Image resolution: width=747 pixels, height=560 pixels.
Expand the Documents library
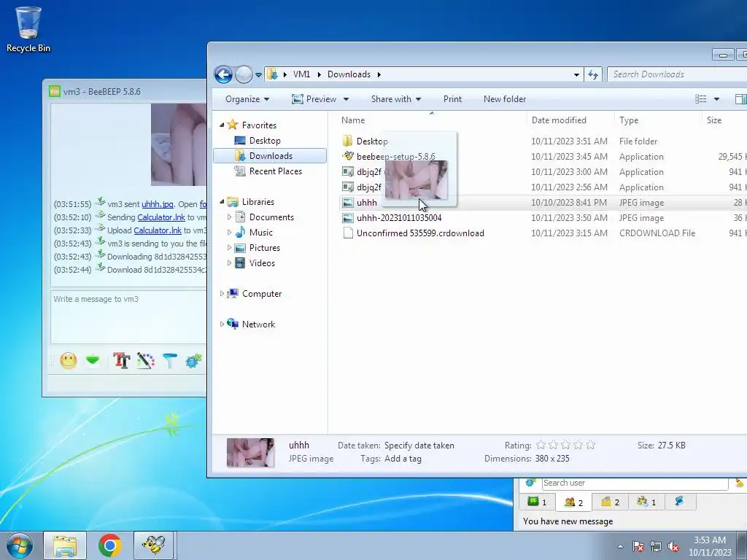(229, 217)
